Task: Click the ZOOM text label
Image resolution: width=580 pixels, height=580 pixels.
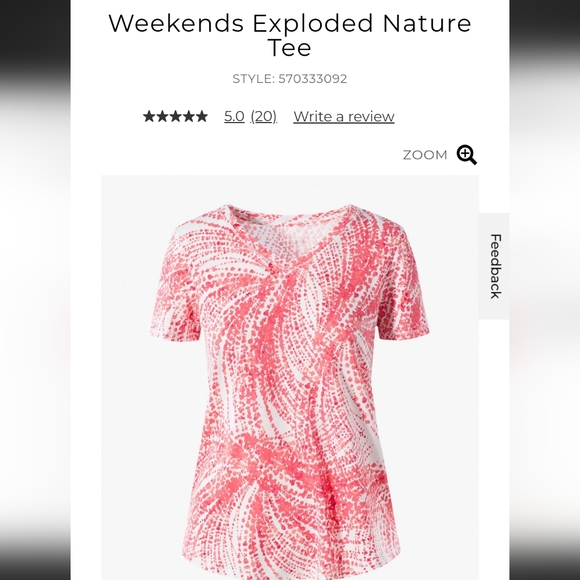Action: pyautogui.click(x=425, y=155)
